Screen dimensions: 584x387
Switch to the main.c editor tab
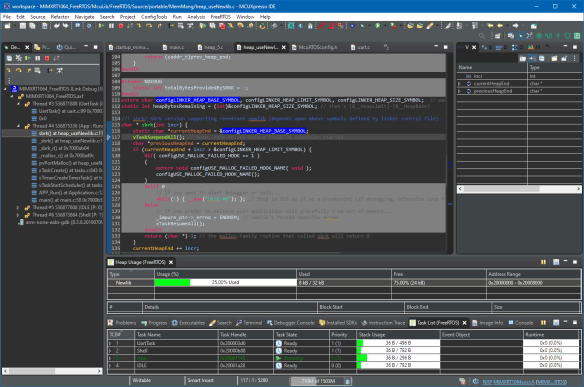[173, 47]
